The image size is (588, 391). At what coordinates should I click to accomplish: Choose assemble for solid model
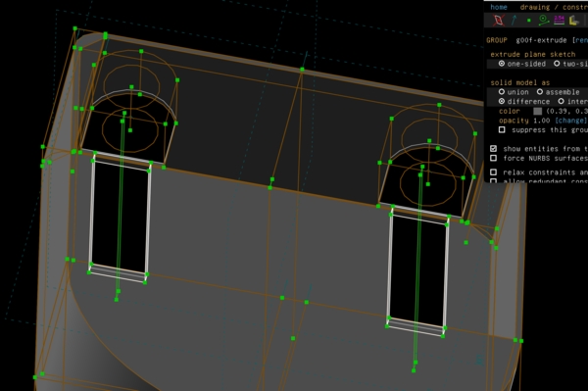(x=559, y=92)
